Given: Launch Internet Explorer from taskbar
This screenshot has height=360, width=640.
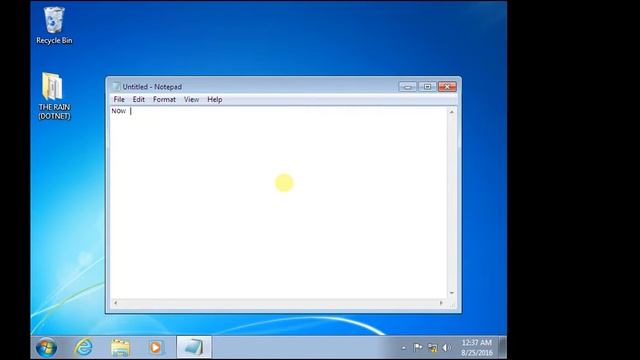Looking at the screenshot, I should [x=84, y=348].
